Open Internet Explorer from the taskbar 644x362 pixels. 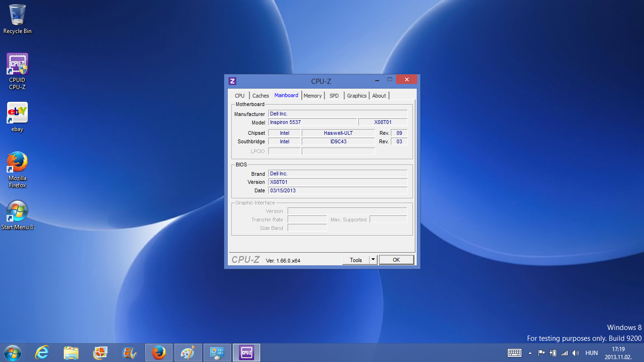pyautogui.click(x=42, y=353)
